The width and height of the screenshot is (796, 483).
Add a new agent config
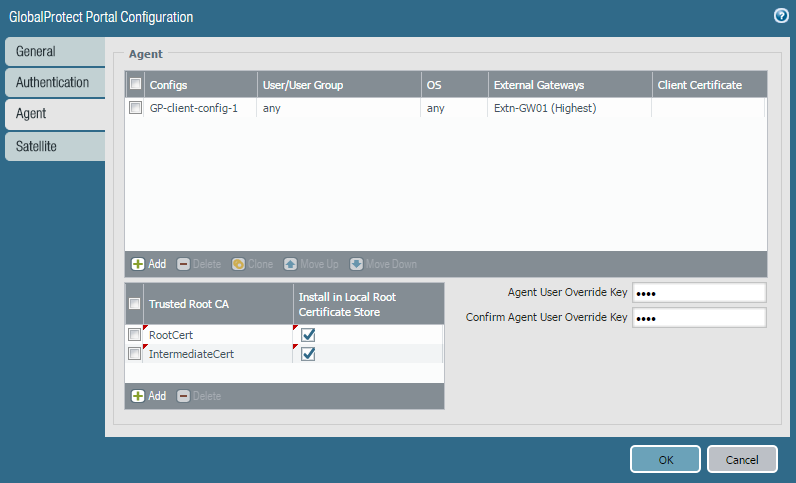coord(149,264)
